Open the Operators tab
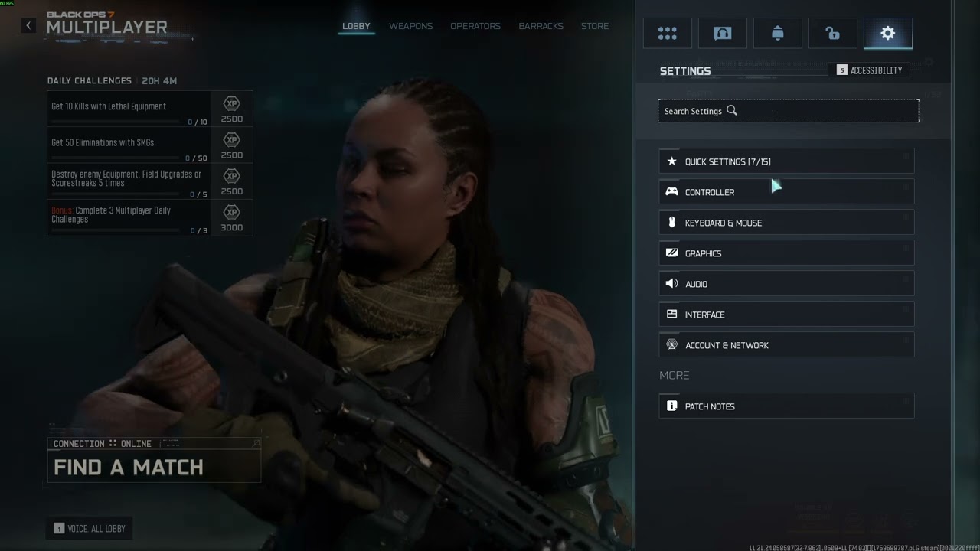Screen dimensions: 980x551 tap(475, 26)
